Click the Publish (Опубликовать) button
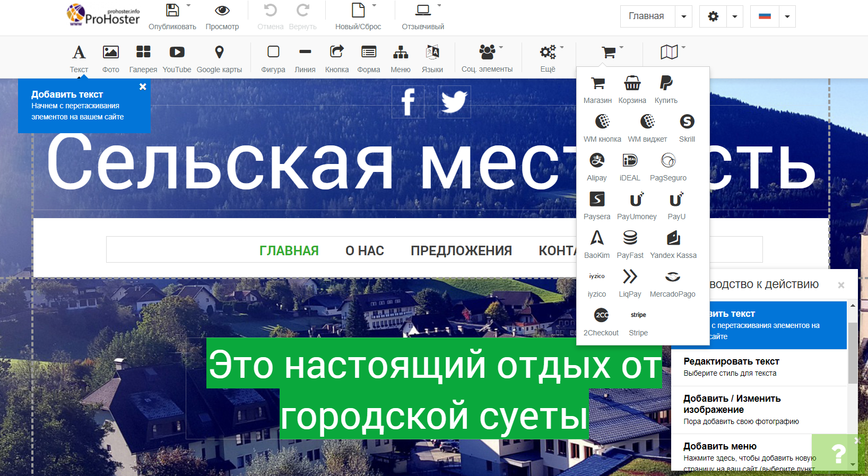868x476 pixels. 172,16
